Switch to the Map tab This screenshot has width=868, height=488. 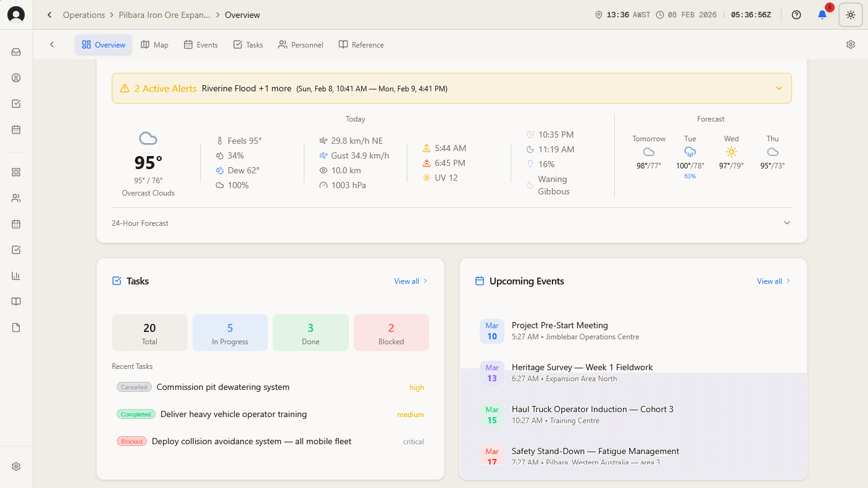(154, 44)
